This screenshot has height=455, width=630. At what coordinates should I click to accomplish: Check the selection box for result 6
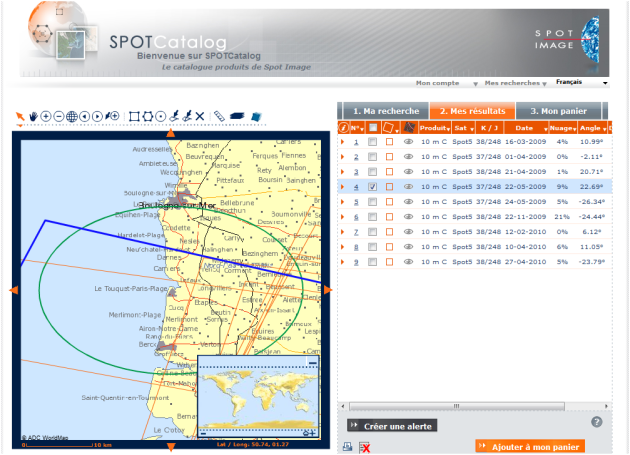[x=372, y=217]
